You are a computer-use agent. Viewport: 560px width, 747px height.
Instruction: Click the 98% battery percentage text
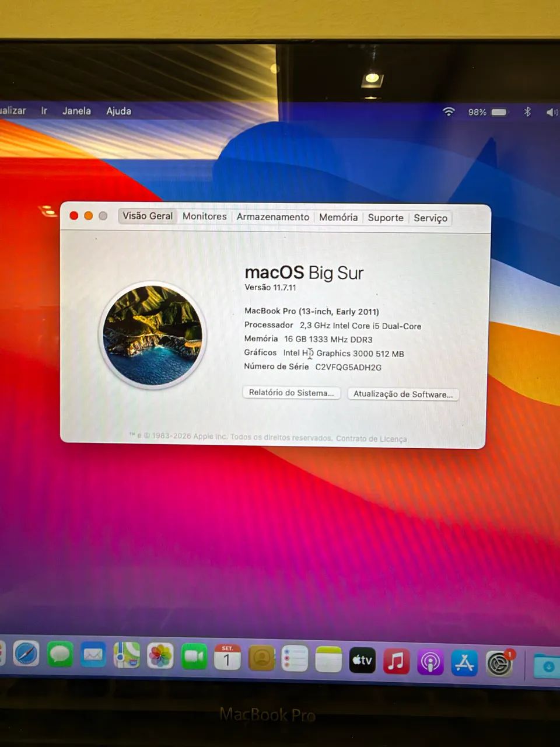click(477, 112)
